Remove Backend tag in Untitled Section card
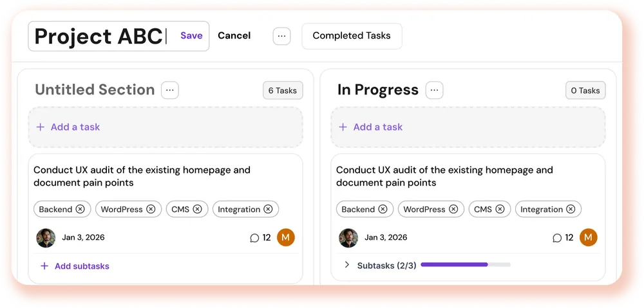The height and width of the screenshot is (308, 644). [x=80, y=209]
